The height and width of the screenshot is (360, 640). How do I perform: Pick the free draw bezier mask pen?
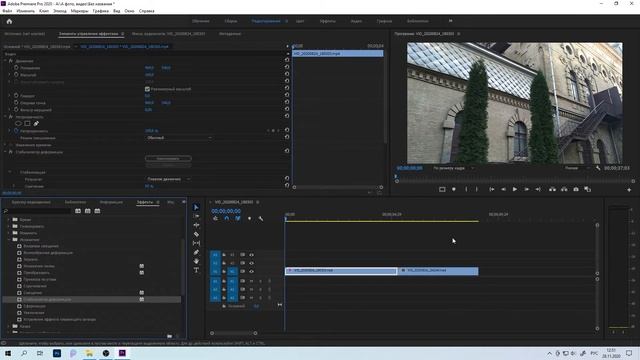(x=36, y=124)
